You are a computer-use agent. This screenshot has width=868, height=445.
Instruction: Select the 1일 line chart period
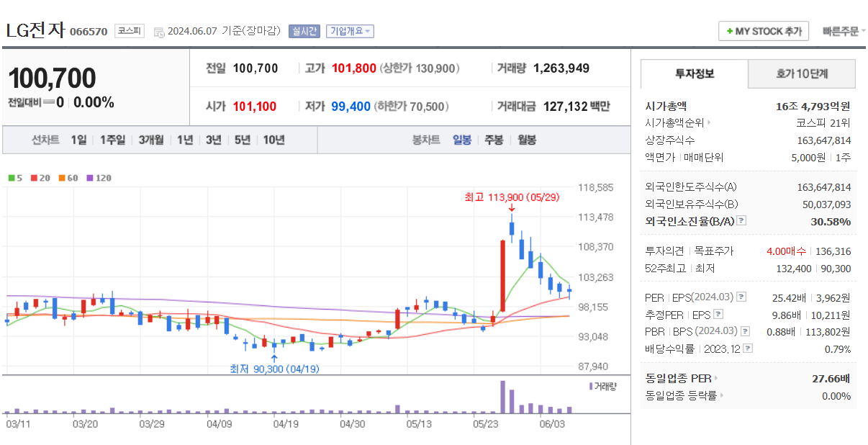pos(78,140)
